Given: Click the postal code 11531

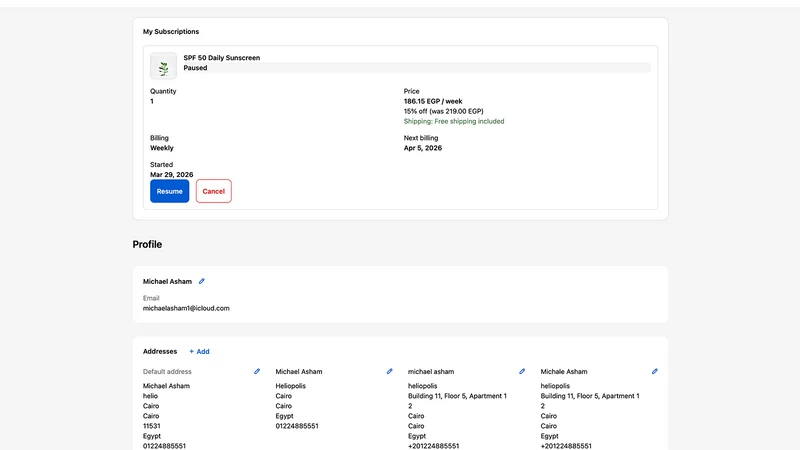Looking at the screenshot, I should (152, 426).
